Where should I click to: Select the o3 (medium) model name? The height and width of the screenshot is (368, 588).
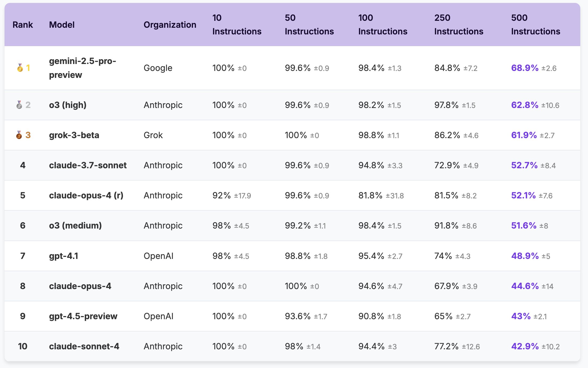[x=75, y=225]
